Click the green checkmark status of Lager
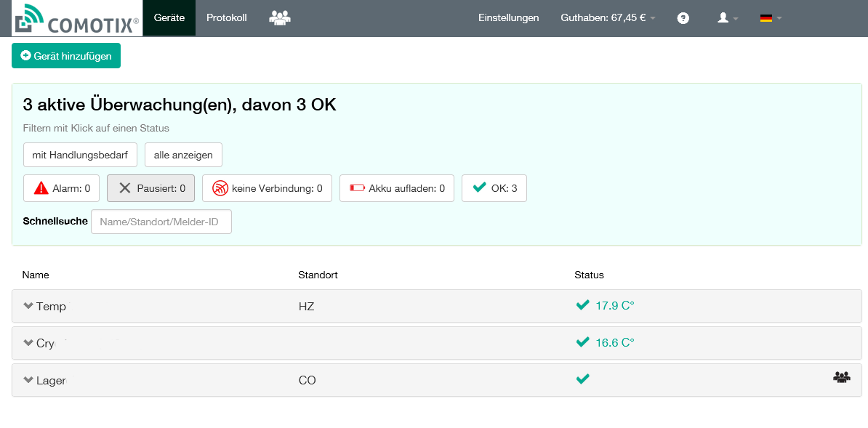This screenshot has width=868, height=428. tap(582, 379)
